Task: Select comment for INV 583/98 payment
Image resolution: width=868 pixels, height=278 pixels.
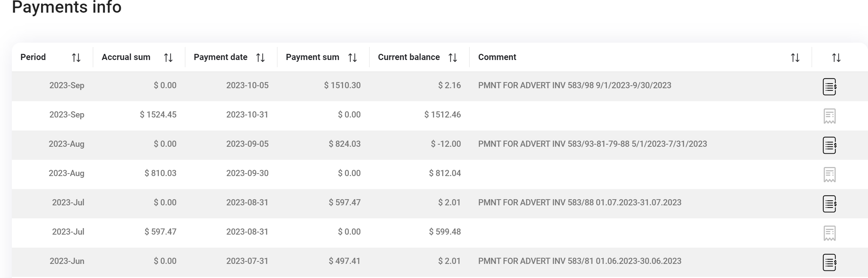Action: tap(574, 85)
